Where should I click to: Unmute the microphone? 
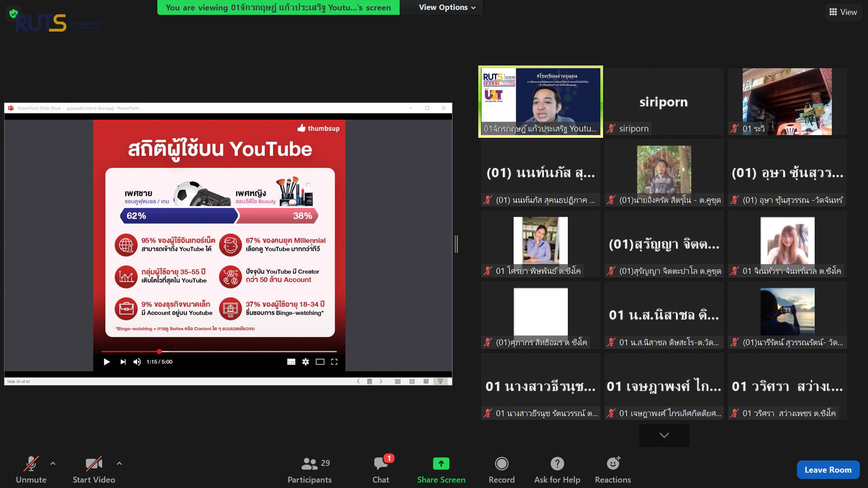(31, 470)
